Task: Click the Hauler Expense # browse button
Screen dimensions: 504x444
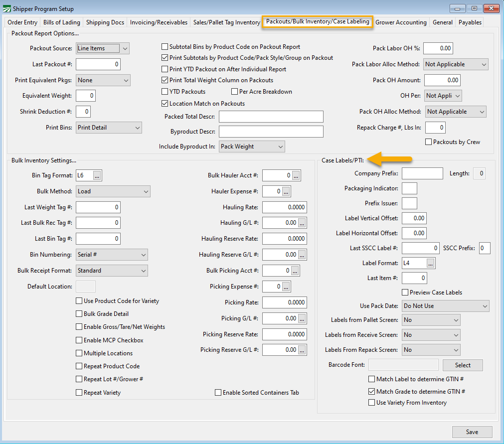Action: point(286,191)
